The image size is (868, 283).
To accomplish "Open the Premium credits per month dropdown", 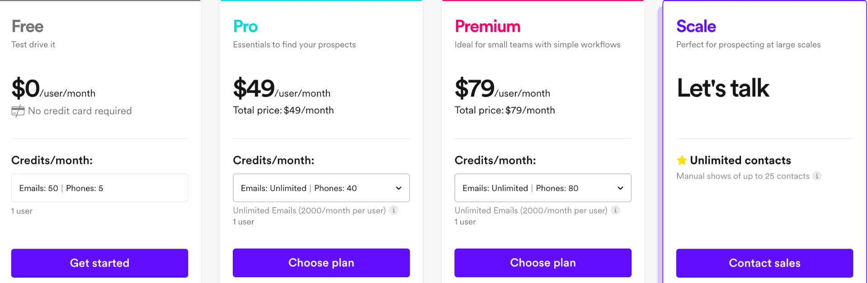I will pos(542,188).
